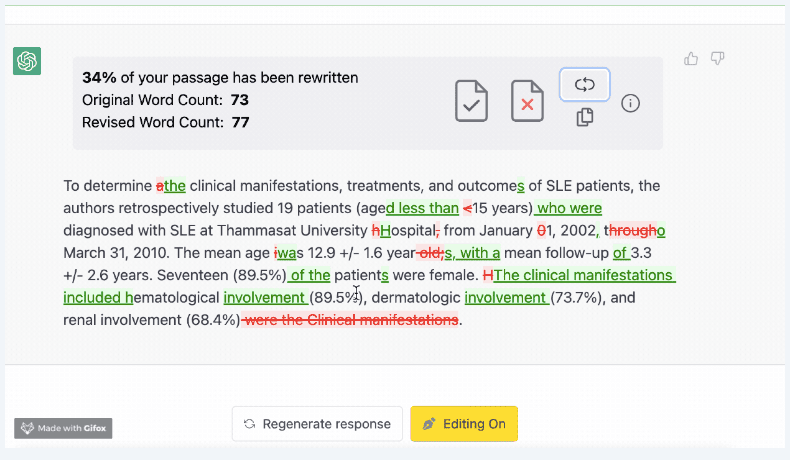Click the Regenerate response button
Image resolution: width=790 pixels, height=460 pixels.
(x=317, y=424)
